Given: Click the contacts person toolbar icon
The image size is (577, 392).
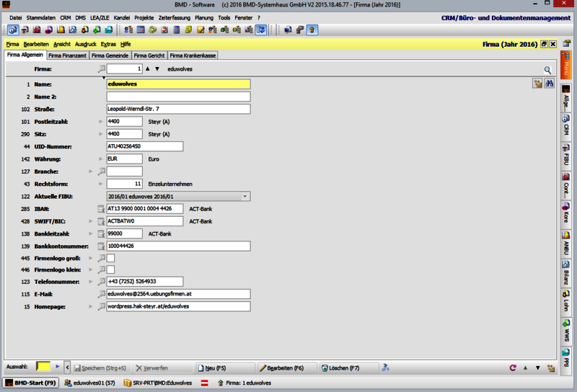Looking at the screenshot, I should click(128, 30).
